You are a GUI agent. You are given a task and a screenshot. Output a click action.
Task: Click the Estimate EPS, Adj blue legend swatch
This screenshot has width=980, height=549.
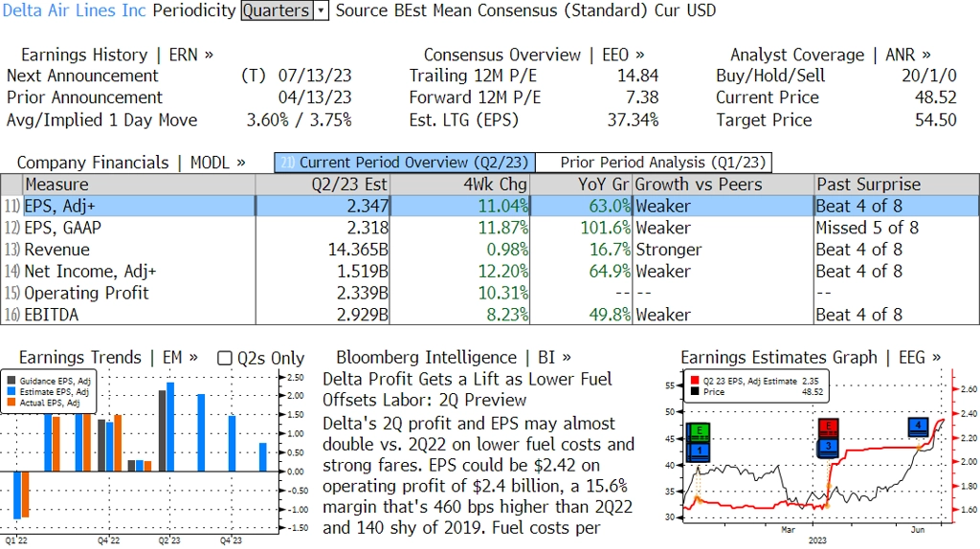pyautogui.click(x=11, y=391)
